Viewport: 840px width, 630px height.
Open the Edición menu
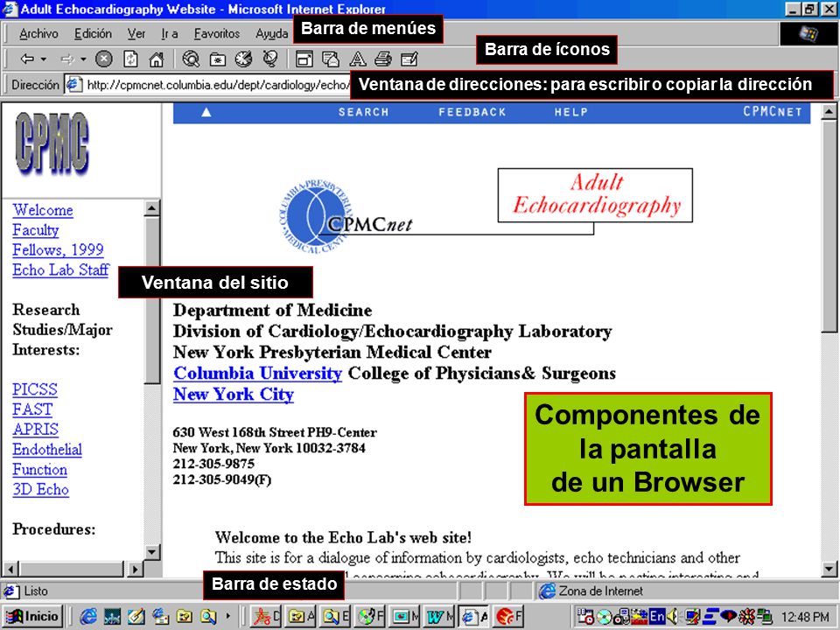[94, 34]
